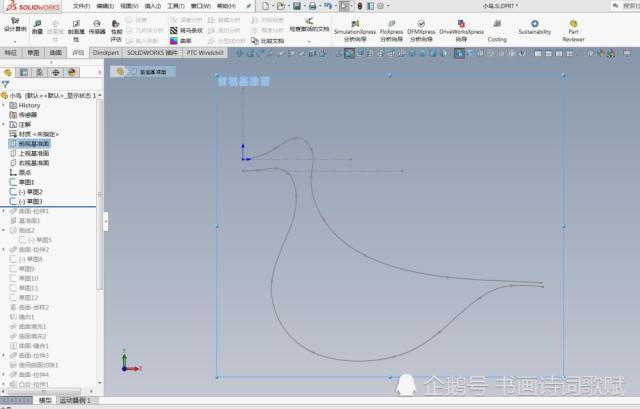The image size is (640, 409).
Task: Open the DisplayManager color ball tab icon
Action: click(x=72, y=72)
